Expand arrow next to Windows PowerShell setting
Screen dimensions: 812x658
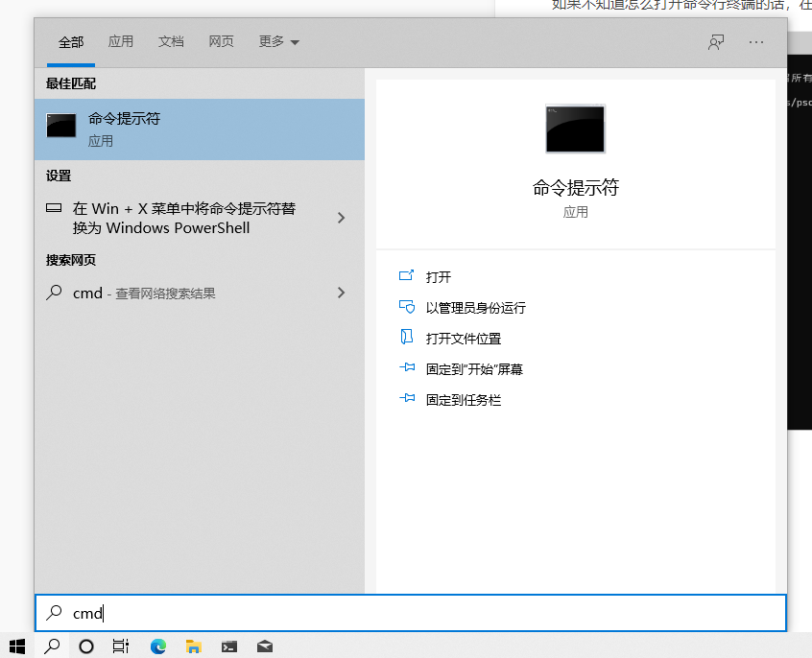[x=342, y=218]
